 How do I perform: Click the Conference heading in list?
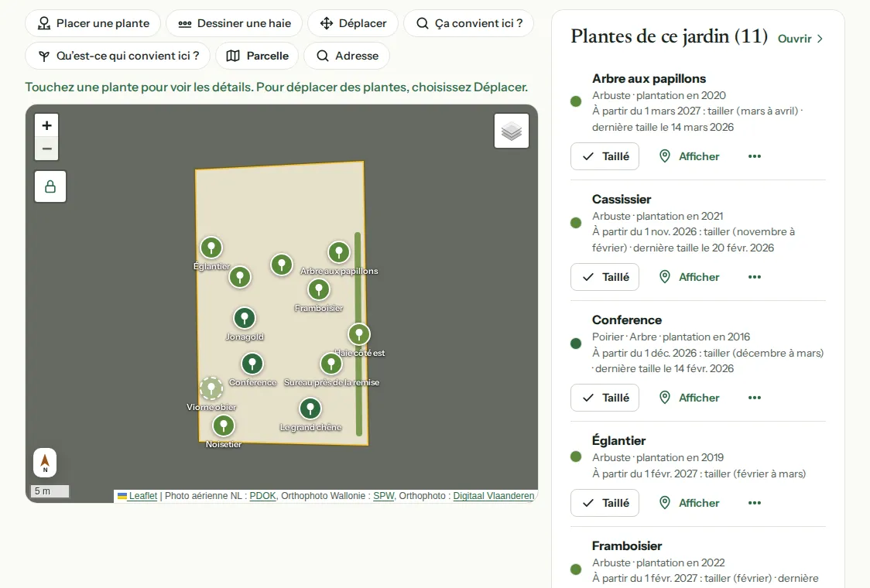627,320
